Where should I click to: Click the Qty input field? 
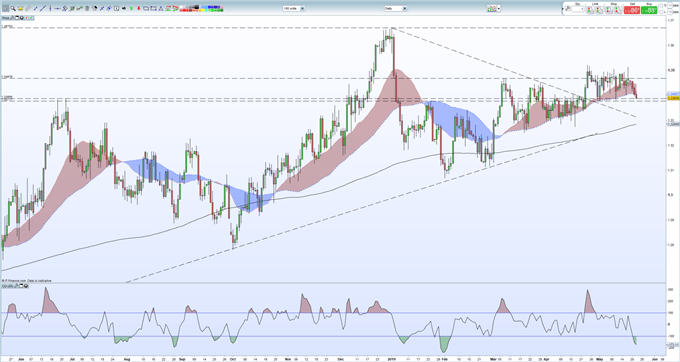(577, 9)
